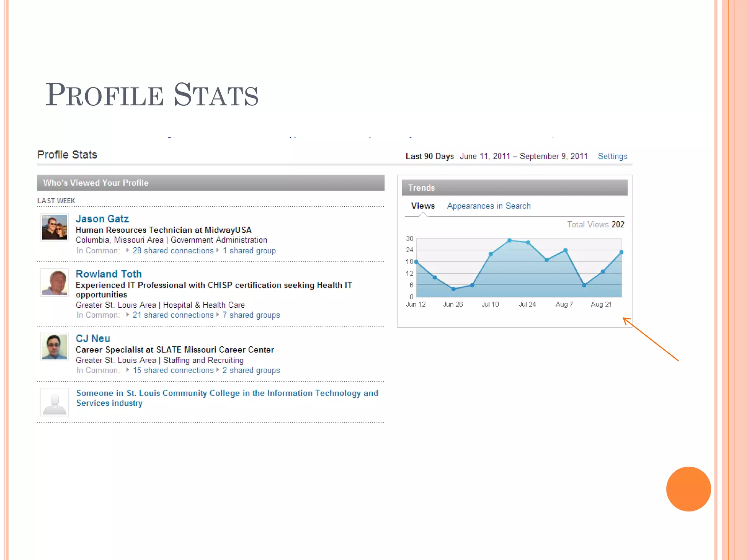Click the 'Aug 7' axis label
Image resolution: width=747 pixels, height=560 pixels.
pyautogui.click(x=564, y=304)
